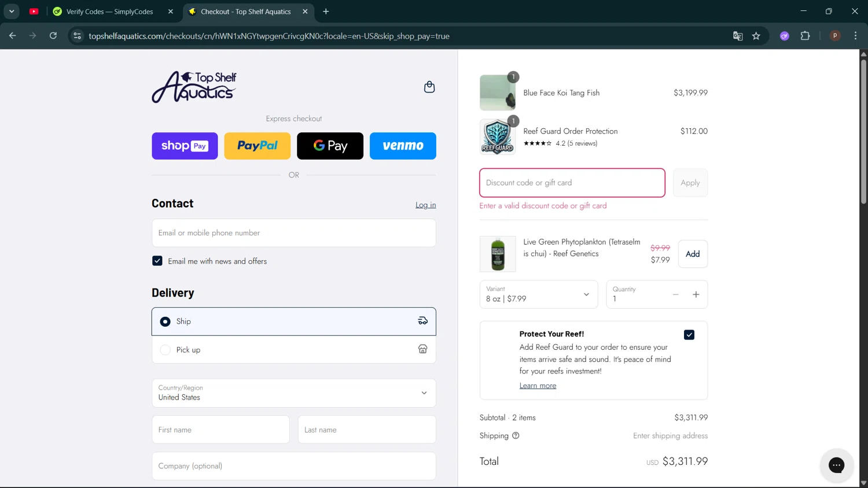Click the Total $3,311.99 amount
Viewport: 868px width, 488px height.
click(x=685, y=461)
